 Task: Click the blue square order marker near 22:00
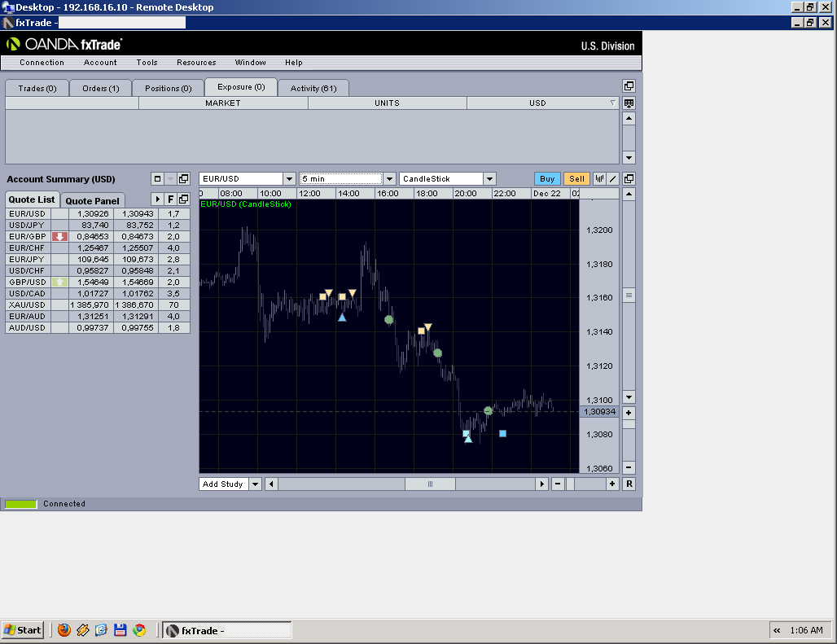(x=502, y=433)
